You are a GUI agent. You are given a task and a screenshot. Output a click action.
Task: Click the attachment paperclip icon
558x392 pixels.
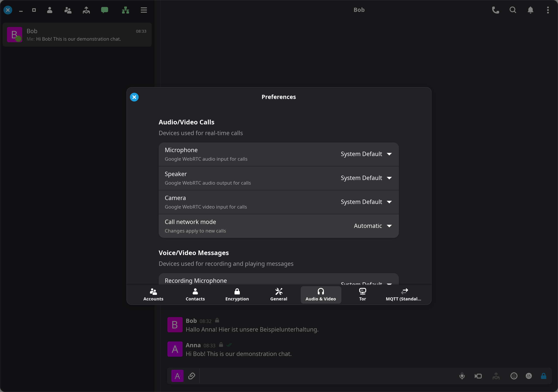pos(192,376)
